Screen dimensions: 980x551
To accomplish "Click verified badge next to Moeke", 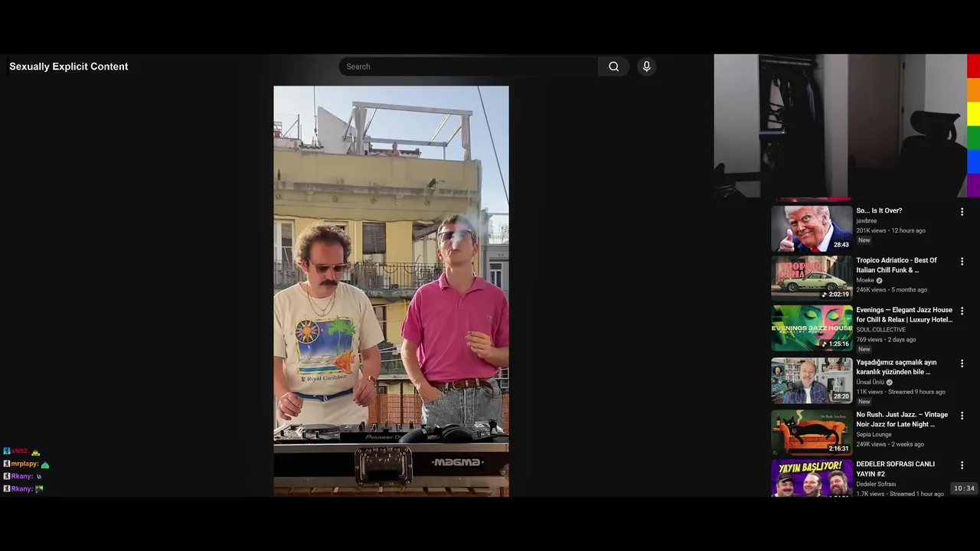I will pos(879,280).
